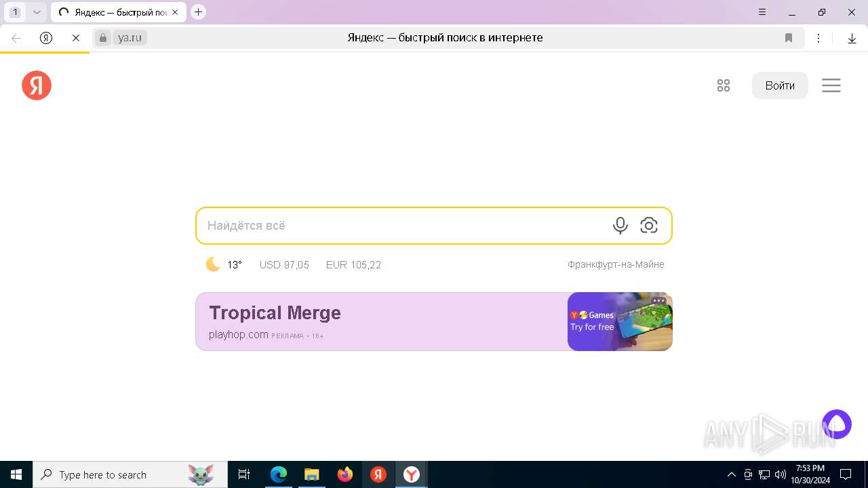Open browser three-dot options menu
Screen dimensions: 868x488
pos(818,38)
